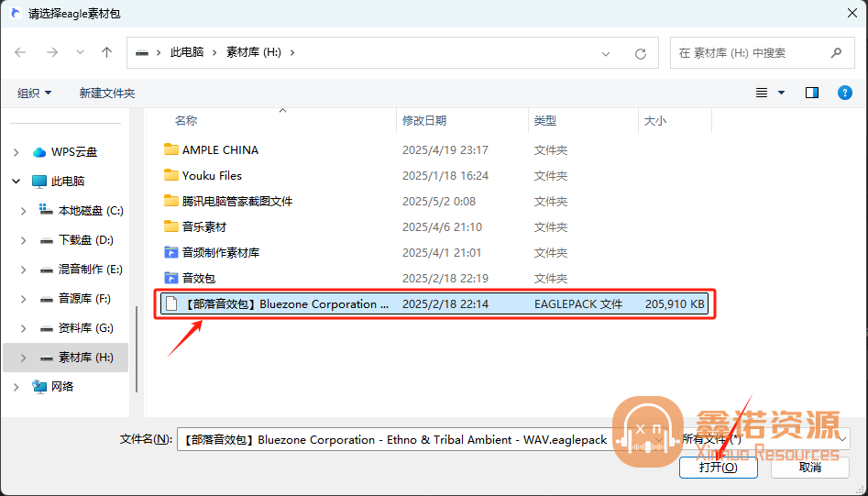Open the AMPLE CHINA folder
Viewport: 868px width, 496px height.
point(220,149)
